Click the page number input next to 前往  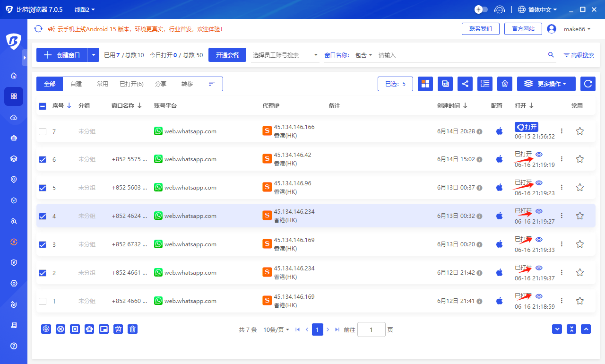372,329
